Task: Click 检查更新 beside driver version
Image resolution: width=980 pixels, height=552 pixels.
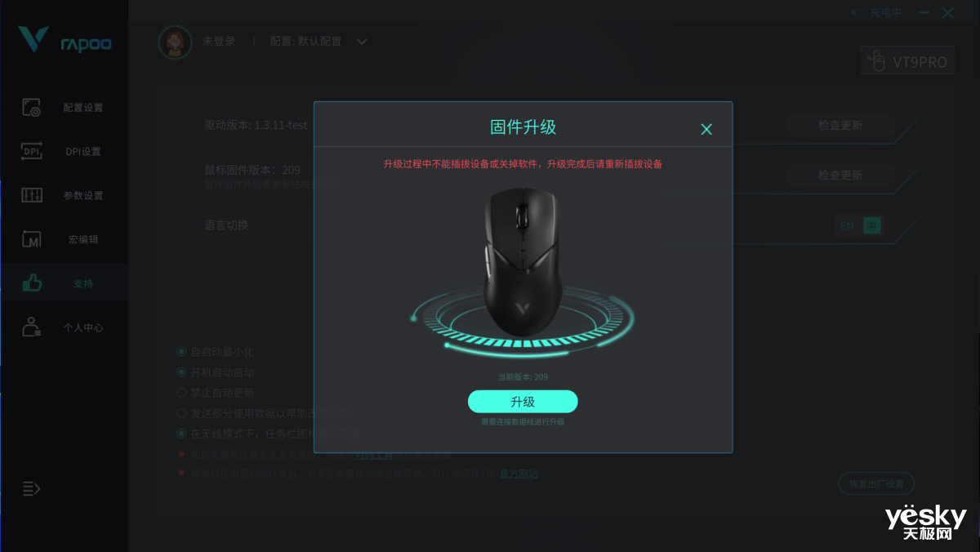Action: tap(840, 125)
